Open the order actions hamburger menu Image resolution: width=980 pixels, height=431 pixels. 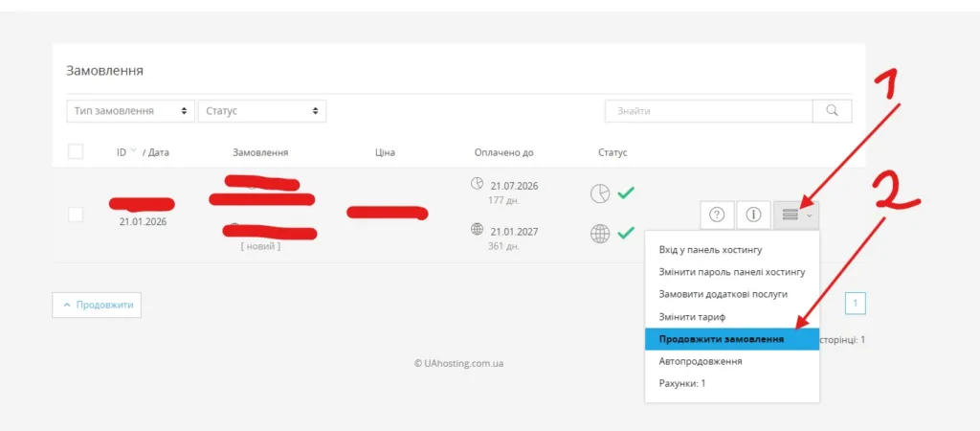tap(795, 215)
